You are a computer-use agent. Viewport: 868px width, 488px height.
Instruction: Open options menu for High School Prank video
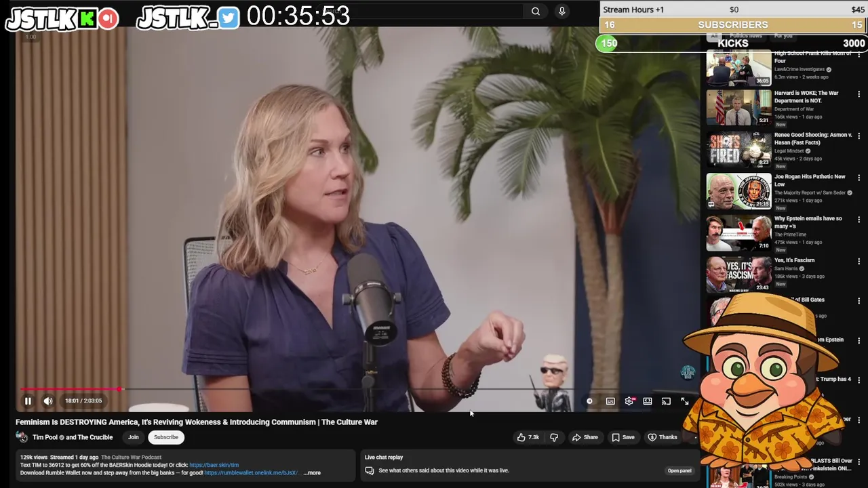[x=859, y=54]
